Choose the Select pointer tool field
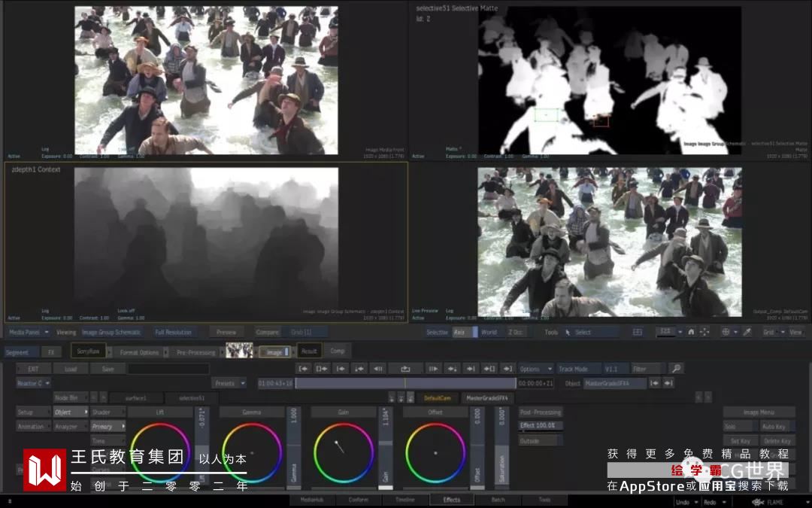The width and height of the screenshot is (812, 508). point(592,333)
